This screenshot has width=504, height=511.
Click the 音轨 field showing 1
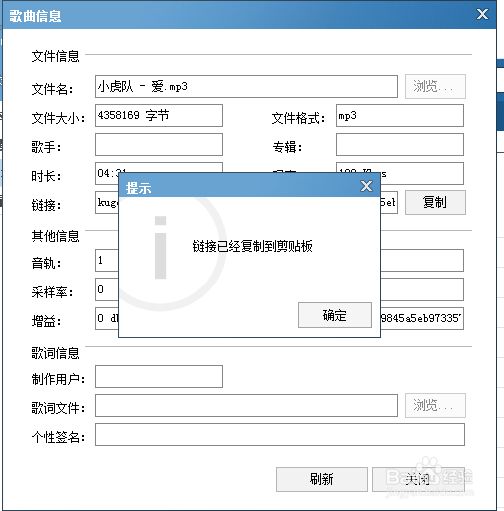(x=107, y=260)
